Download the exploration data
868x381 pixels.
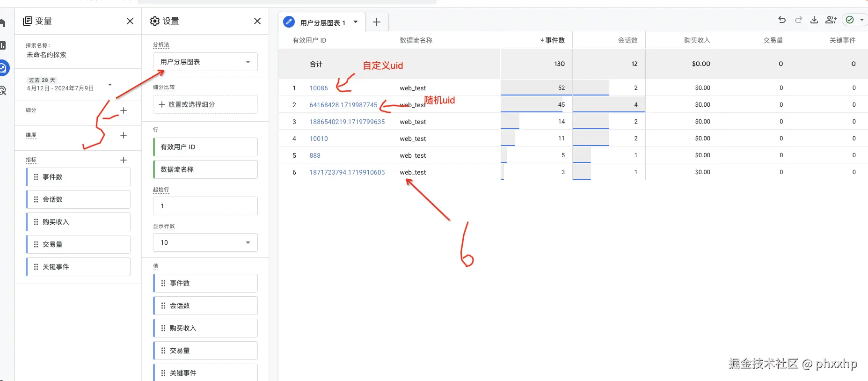(814, 20)
